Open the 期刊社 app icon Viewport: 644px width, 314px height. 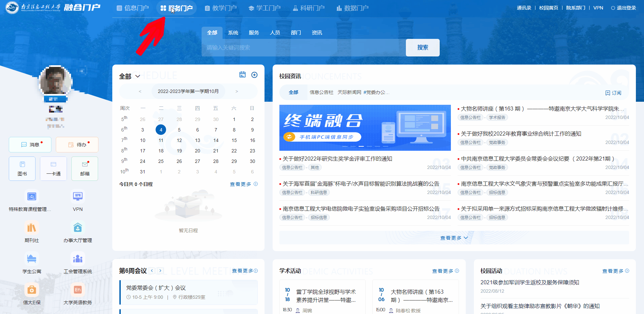(x=31, y=228)
